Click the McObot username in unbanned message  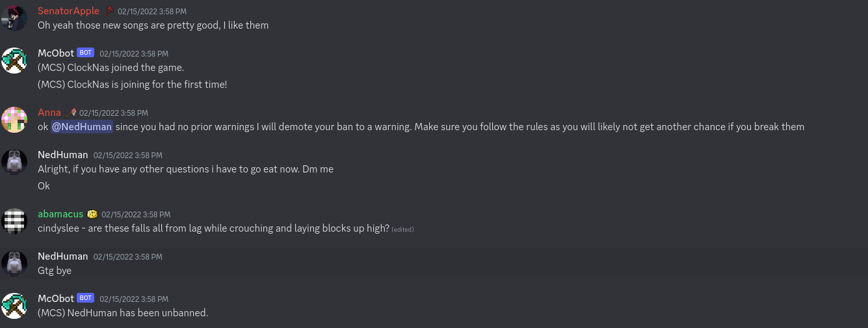[x=56, y=299]
